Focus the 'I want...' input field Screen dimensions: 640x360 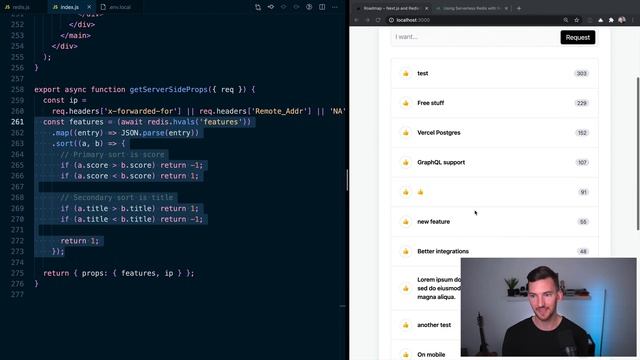tap(475, 37)
